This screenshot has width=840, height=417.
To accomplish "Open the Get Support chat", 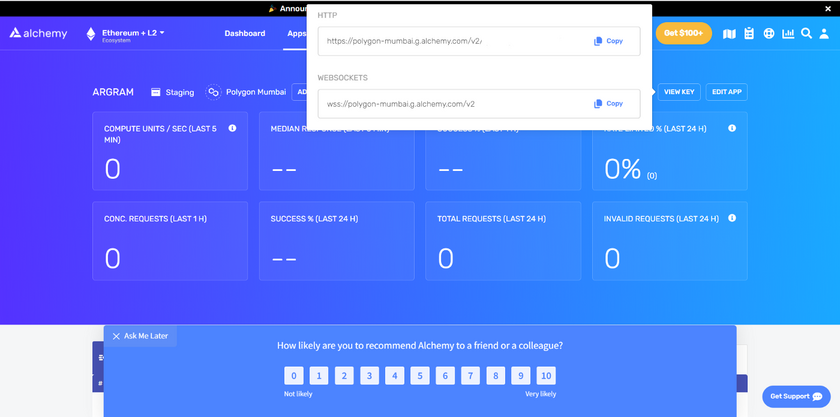I will click(x=796, y=397).
